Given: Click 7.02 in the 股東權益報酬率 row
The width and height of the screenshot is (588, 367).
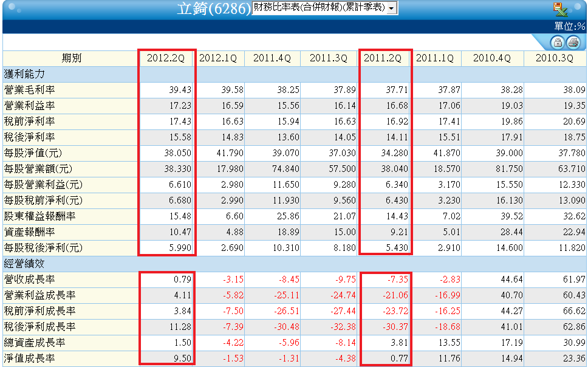Looking at the screenshot, I should (x=451, y=216).
